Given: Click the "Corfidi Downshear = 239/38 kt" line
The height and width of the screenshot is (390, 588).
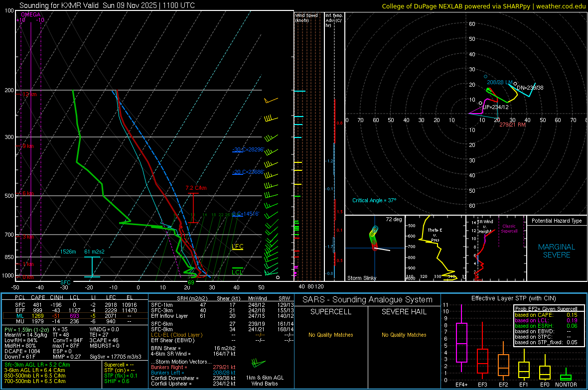Looking at the screenshot, I should pos(193,378).
